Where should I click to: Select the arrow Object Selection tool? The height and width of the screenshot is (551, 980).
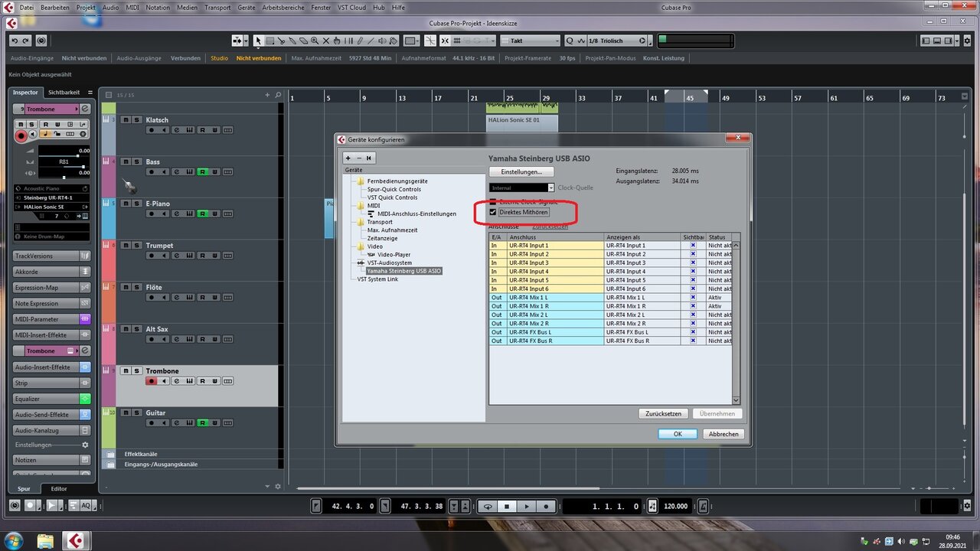(x=259, y=41)
